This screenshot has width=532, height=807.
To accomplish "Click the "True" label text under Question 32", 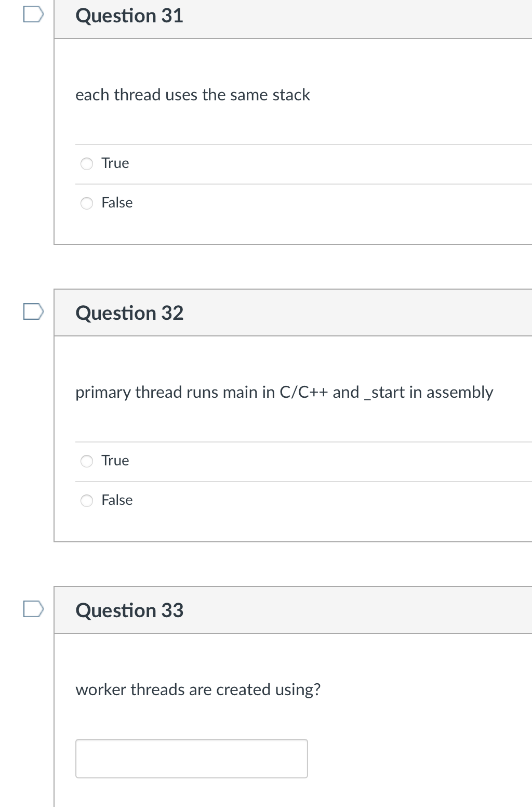I will (115, 461).
